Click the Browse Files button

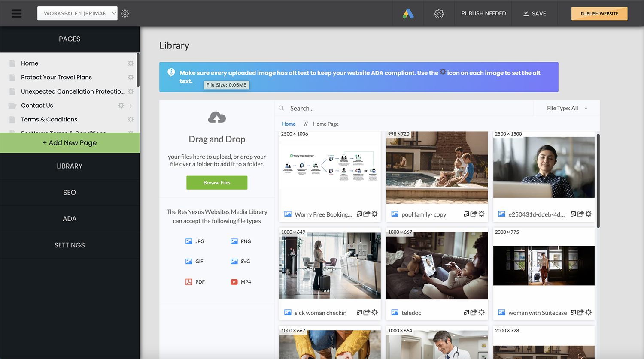pos(217,183)
